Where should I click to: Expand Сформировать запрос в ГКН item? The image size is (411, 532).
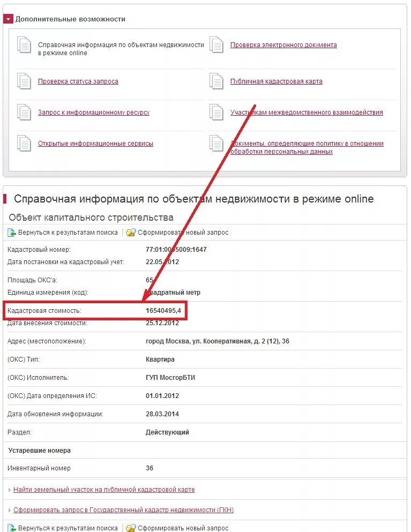click(124, 510)
